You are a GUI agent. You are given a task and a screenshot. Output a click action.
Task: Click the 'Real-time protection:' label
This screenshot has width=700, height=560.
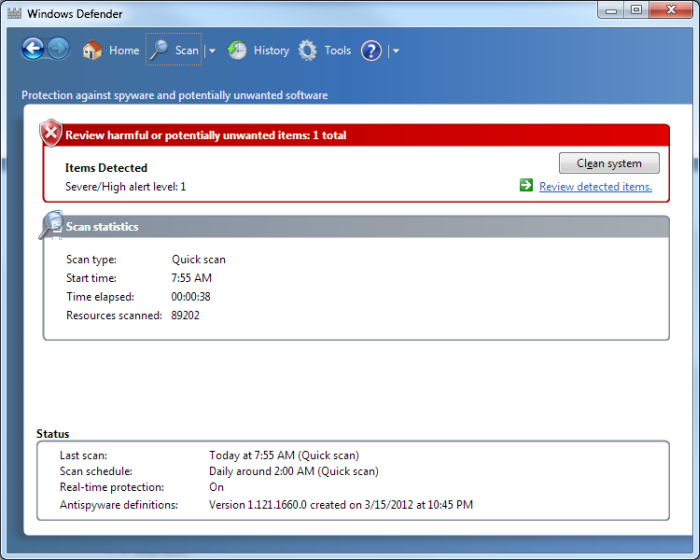point(112,487)
